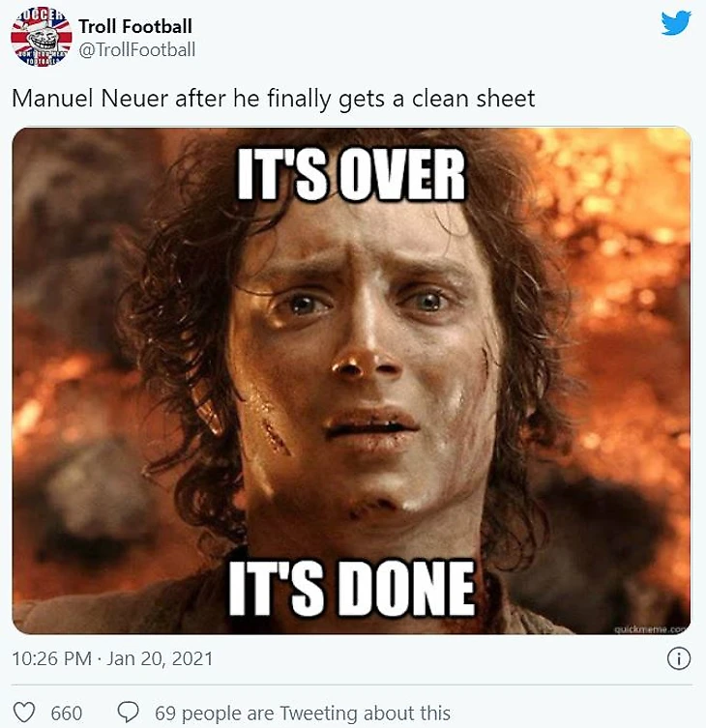Click the character's face in the meme
This screenshot has width=706, height=728.
tap(363, 358)
